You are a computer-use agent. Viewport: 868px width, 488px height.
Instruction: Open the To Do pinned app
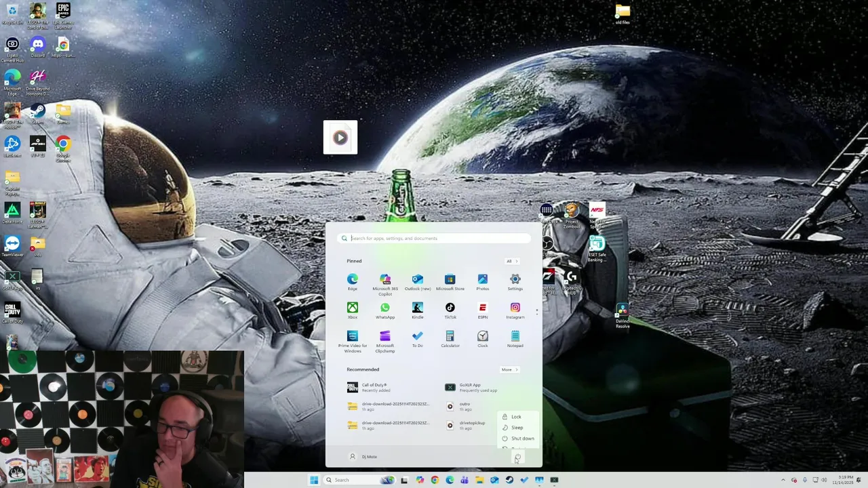(418, 339)
